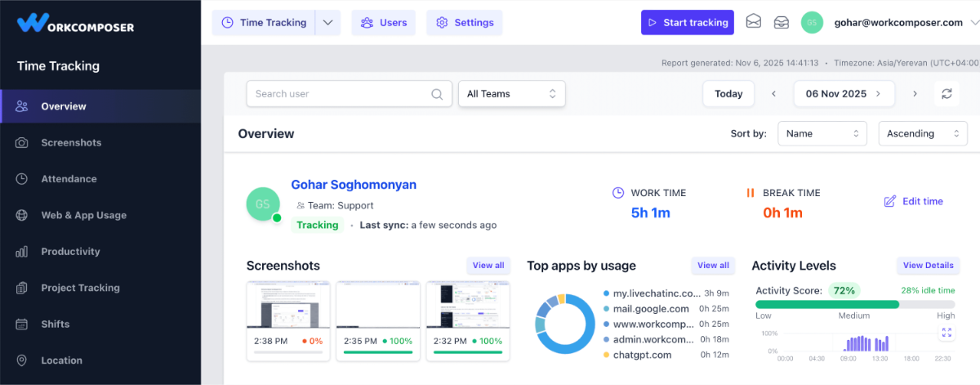Open Settings from the top bar
Screen dimensions: 980x385
pyautogui.click(x=465, y=23)
